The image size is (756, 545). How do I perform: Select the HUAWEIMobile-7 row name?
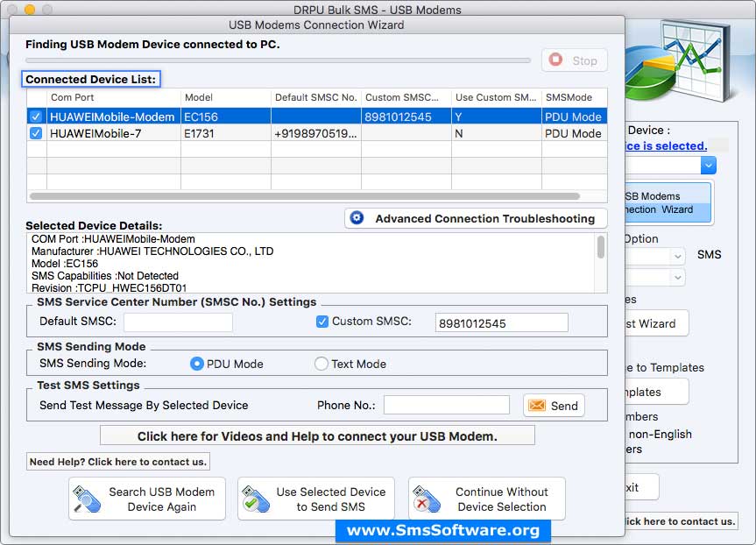pos(95,133)
